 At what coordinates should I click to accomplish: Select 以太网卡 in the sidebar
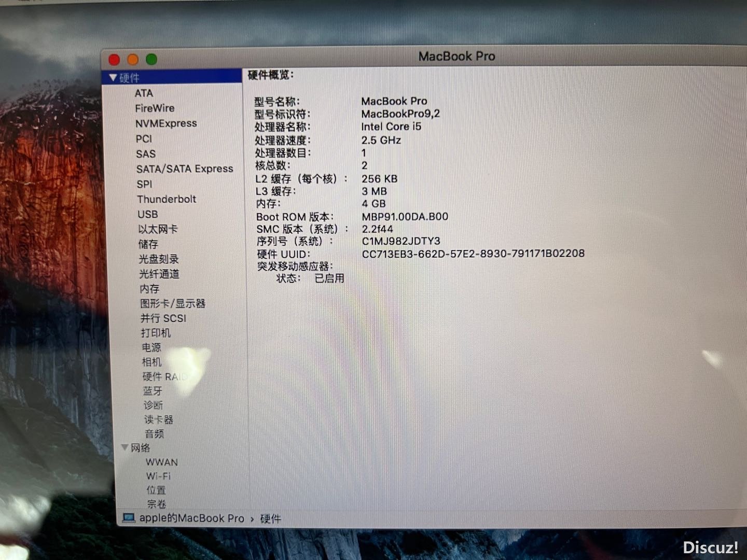[x=158, y=229]
